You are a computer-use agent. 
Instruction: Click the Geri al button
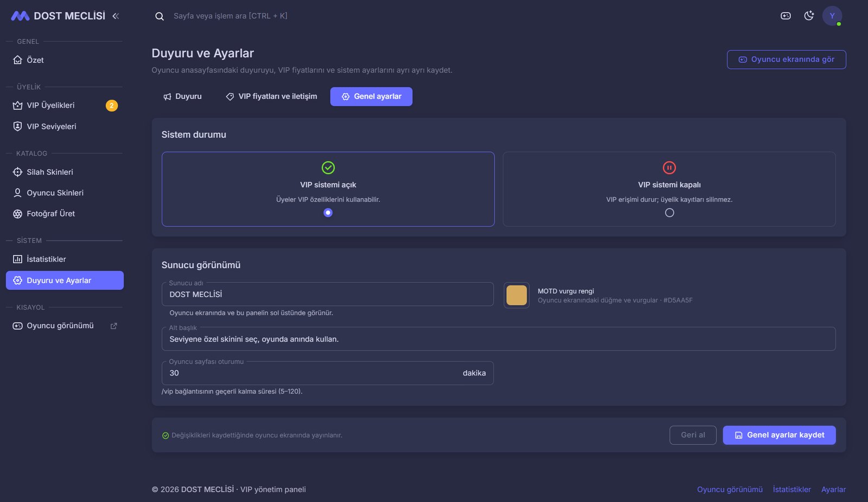693,435
